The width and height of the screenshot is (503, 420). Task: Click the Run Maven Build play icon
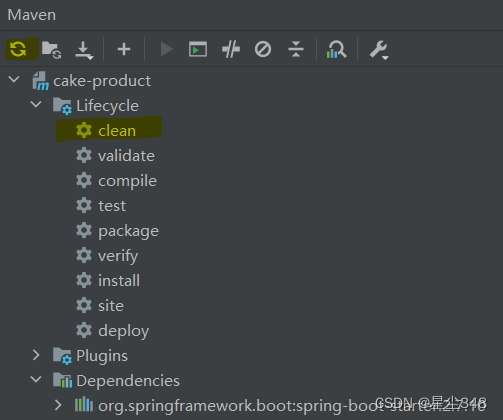click(x=166, y=49)
